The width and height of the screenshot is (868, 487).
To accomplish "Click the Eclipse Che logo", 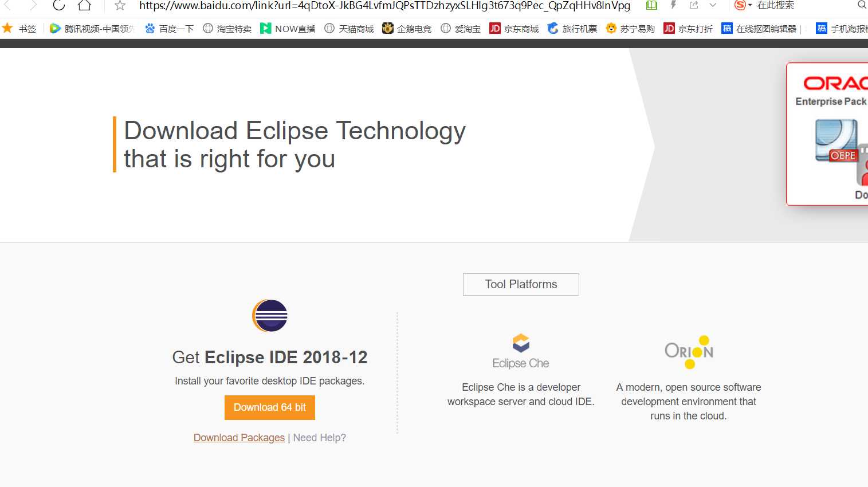I will (x=521, y=351).
